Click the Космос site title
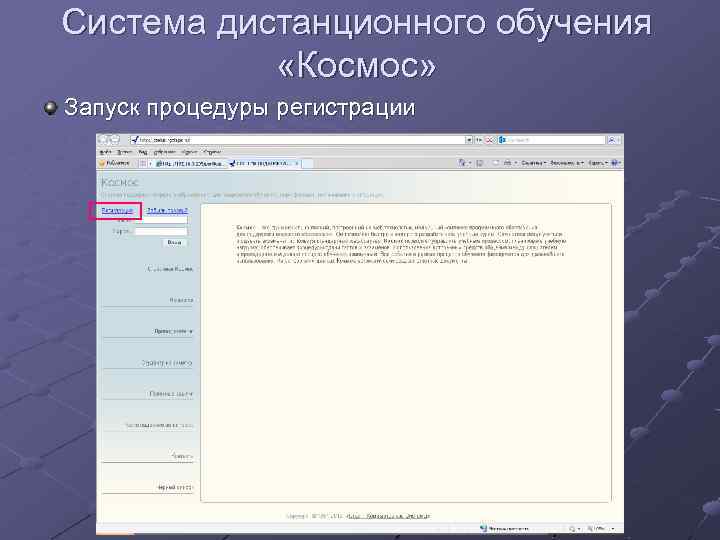The width and height of the screenshot is (720, 540). point(120,183)
